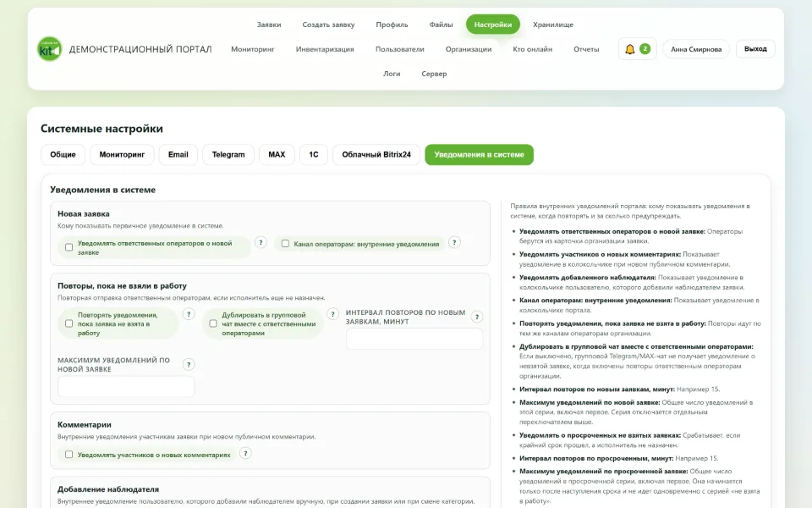The width and height of the screenshot is (812, 508).
Task: Click the kit portal logo
Action: point(50,49)
